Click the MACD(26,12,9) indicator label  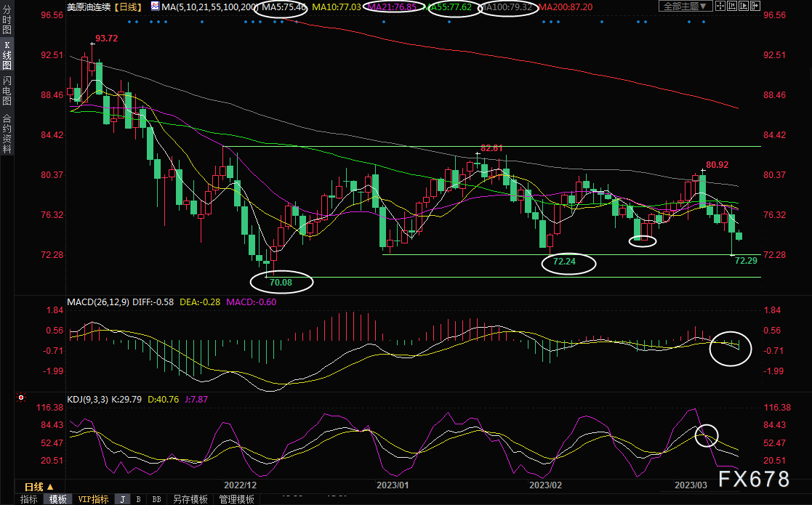point(98,302)
